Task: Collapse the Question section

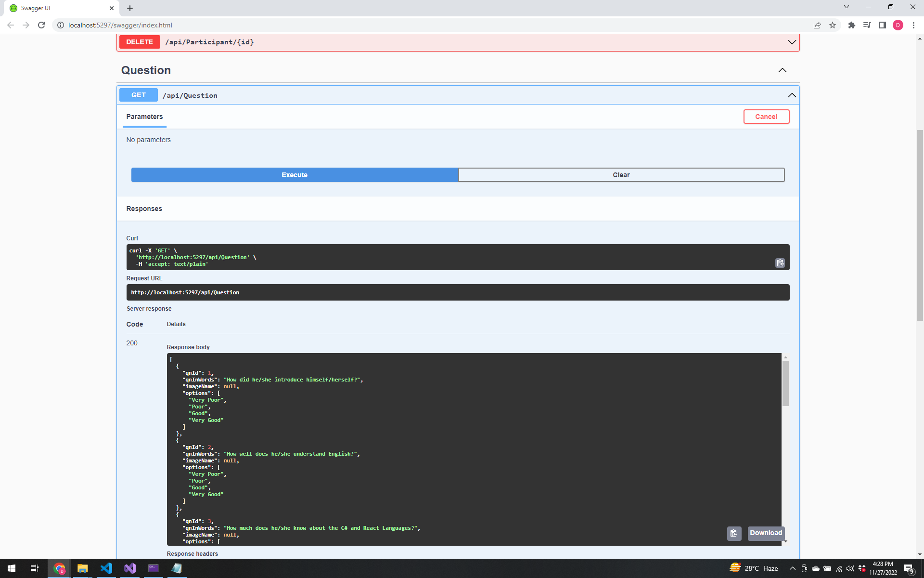Action: [782, 70]
